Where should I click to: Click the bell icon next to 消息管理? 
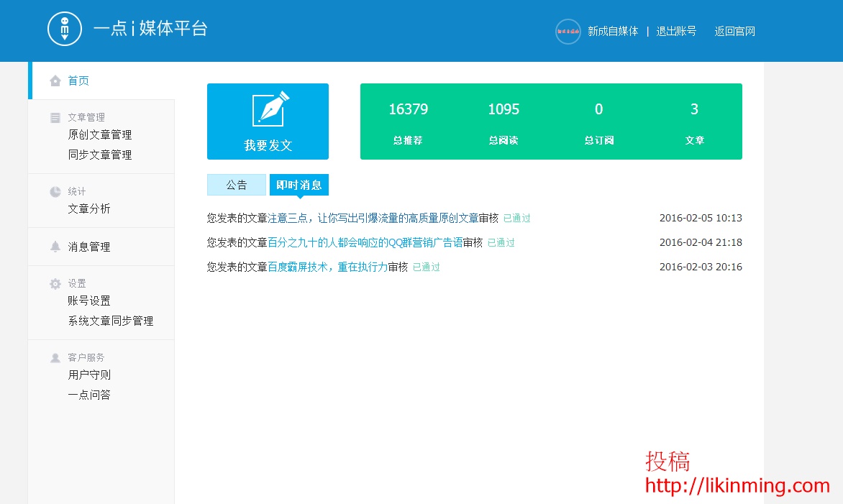[55, 246]
